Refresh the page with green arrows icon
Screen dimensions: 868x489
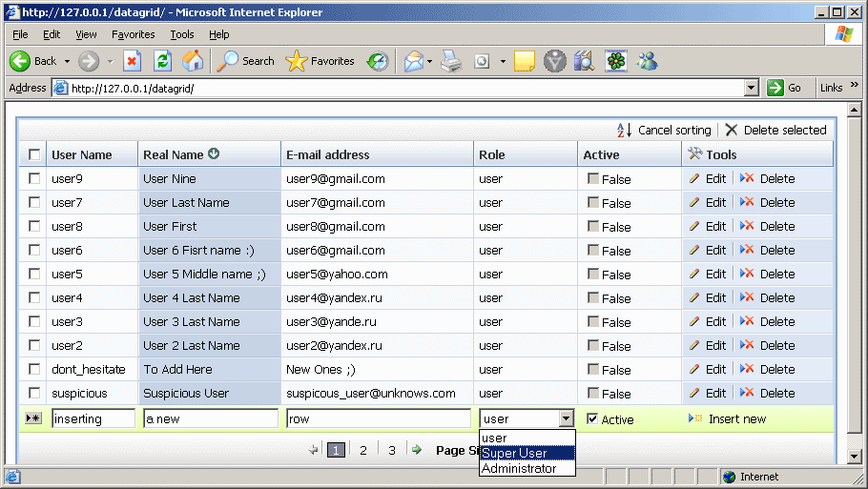point(162,61)
